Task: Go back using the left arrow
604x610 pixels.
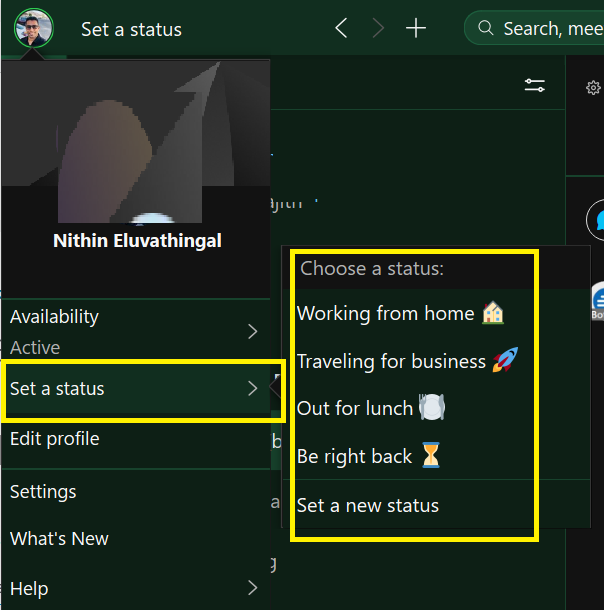Action: [x=341, y=28]
